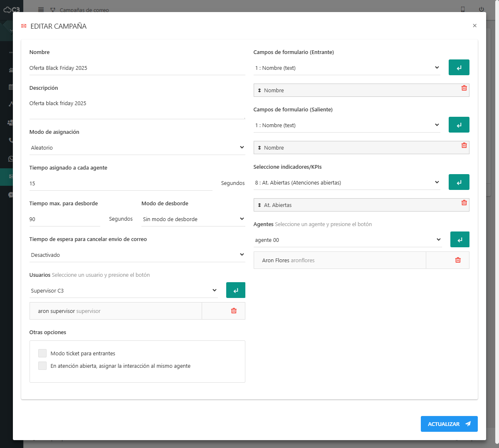Remove user aron supervisor with trash icon

click(234, 311)
